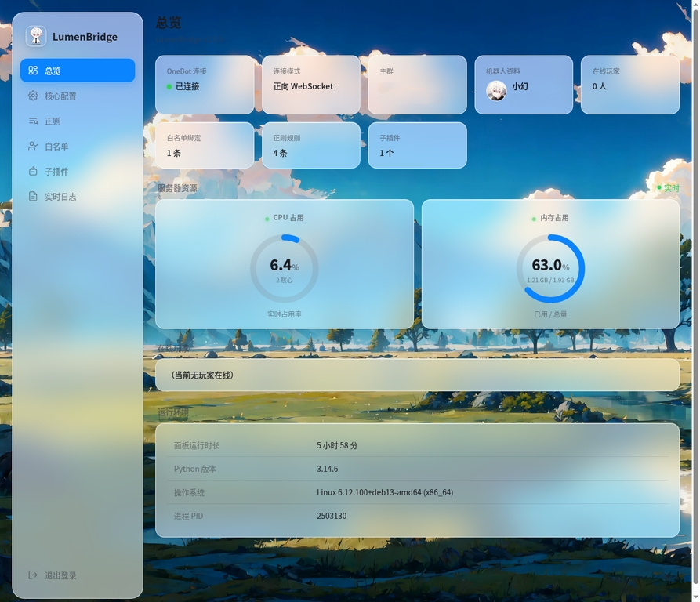Click the OneBot 连接 status card
The image size is (700, 602).
(205, 85)
